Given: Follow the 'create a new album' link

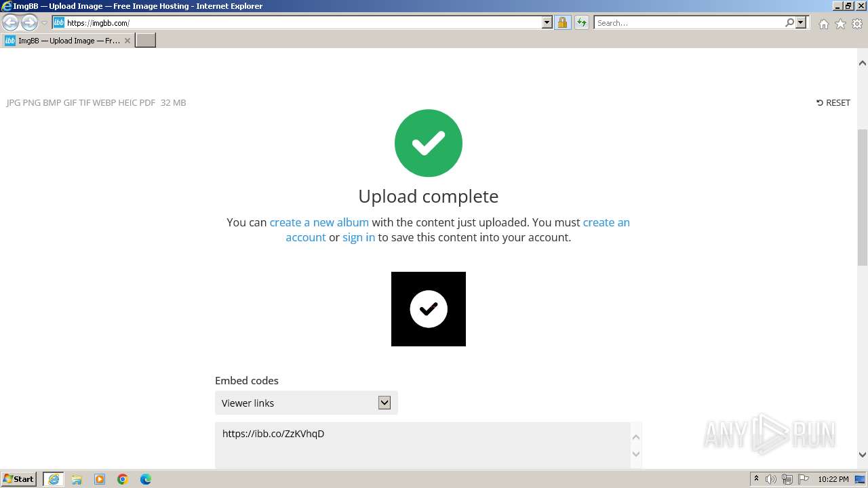Looking at the screenshot, I should click(x=319, y=222).
